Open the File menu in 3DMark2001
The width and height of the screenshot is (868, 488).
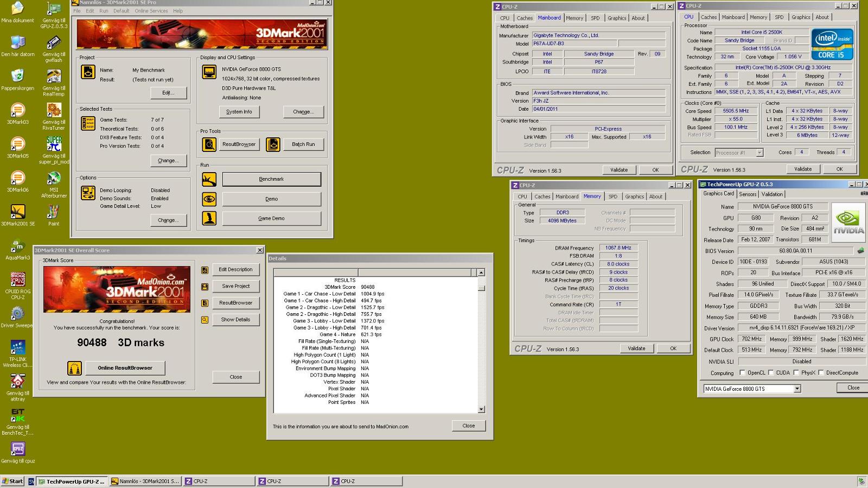pyautogui.click(x=77, y=11)
